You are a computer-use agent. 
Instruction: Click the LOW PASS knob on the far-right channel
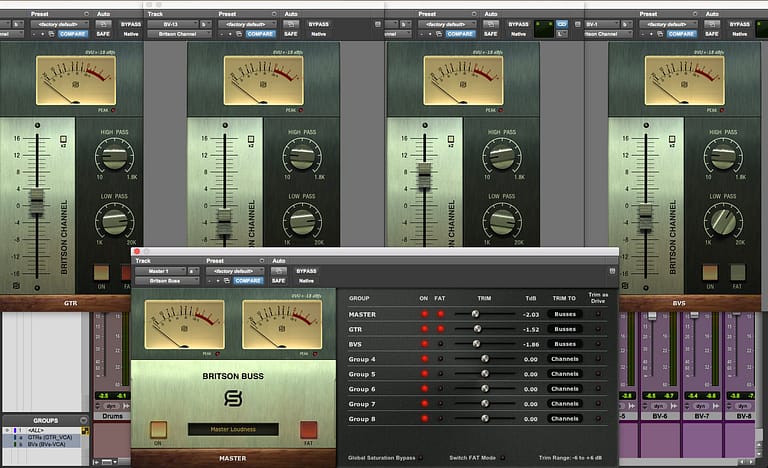(722, 221)
